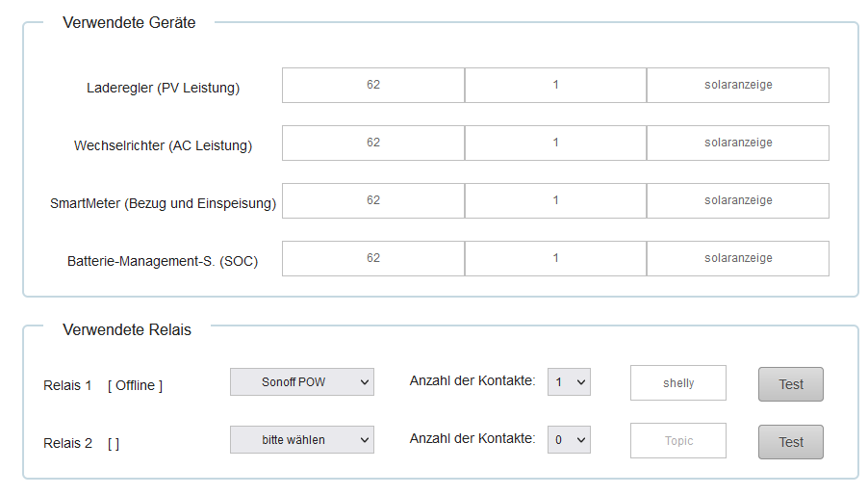The image size is (868, 495).
Task: Expand Relais 1 Anzahl der Kontakte dropdown
Action: (569, 382)
